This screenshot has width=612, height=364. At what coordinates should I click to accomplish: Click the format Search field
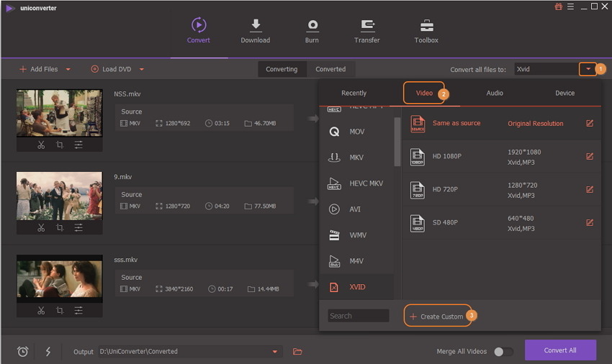coord(359,316)
